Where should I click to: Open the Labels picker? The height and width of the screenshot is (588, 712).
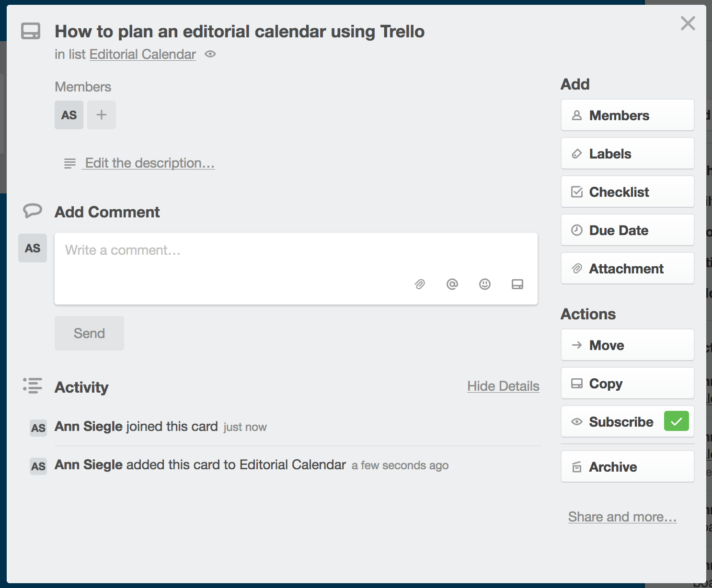[627, 154]
